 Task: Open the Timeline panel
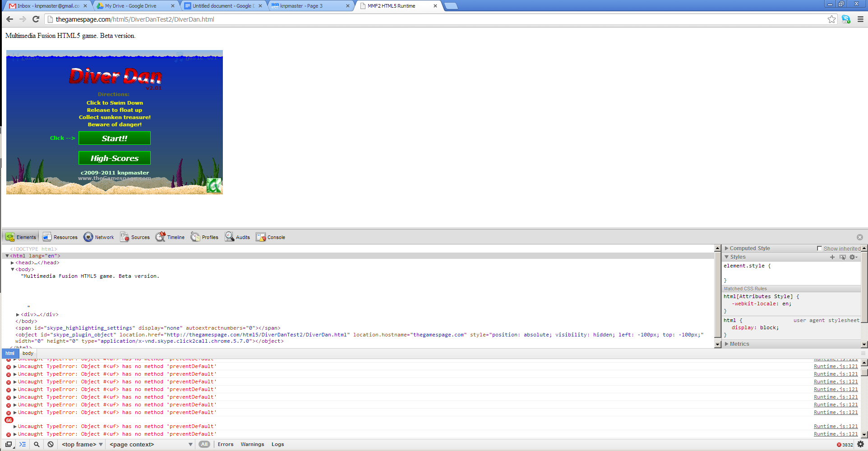170,237
